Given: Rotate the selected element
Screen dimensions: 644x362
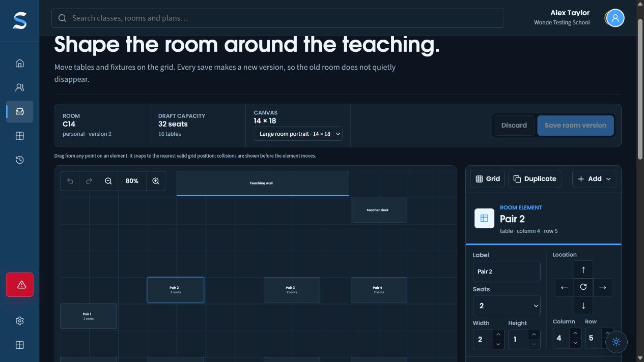Looking at the screenshot, I should [x=583, y=287].
